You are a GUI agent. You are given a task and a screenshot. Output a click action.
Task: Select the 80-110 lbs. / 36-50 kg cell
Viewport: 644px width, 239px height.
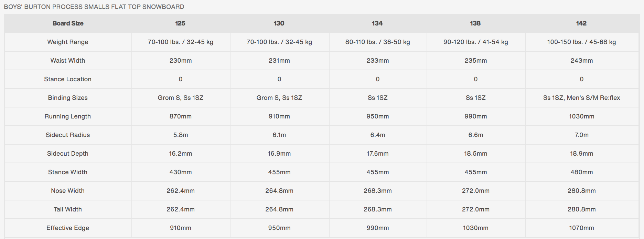[377, 42]
